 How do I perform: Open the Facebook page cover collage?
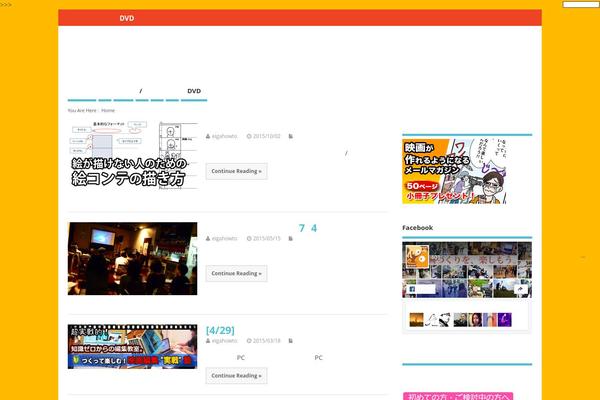coord(467,269)
